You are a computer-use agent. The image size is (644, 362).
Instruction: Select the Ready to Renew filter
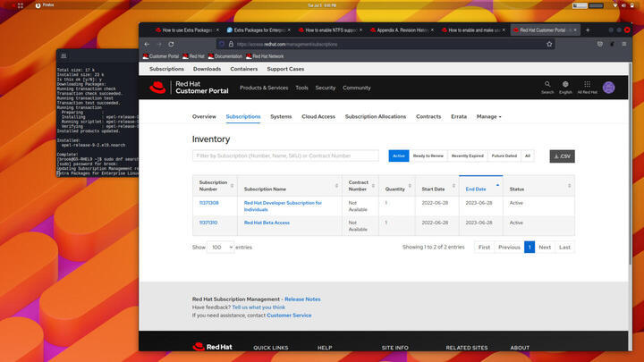(428, 156)
